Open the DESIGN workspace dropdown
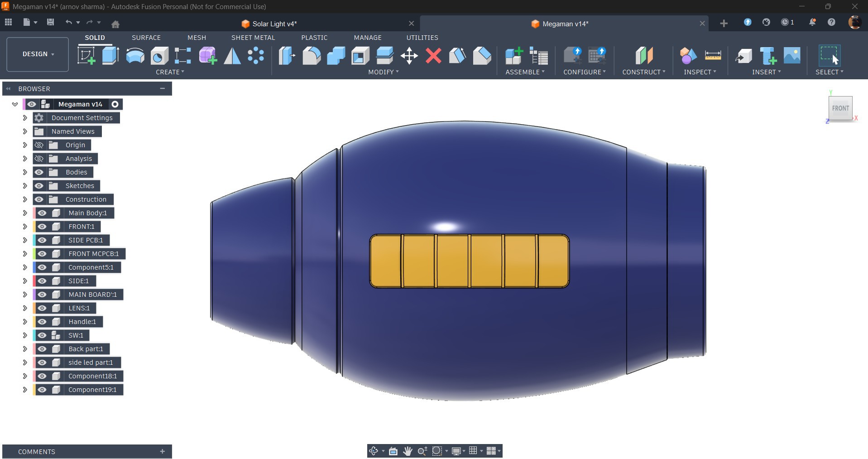Screen dimensions: 868x459 (x=38, y=54)
